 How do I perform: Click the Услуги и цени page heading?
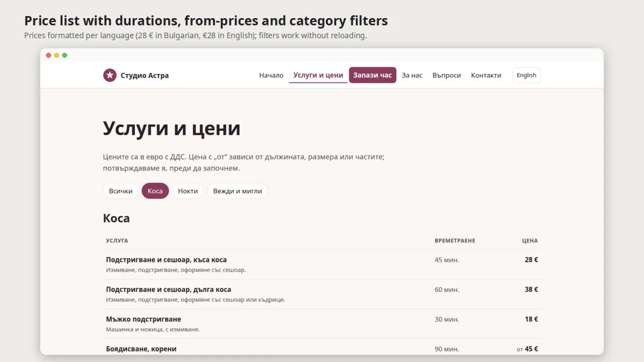pos(172,128)
